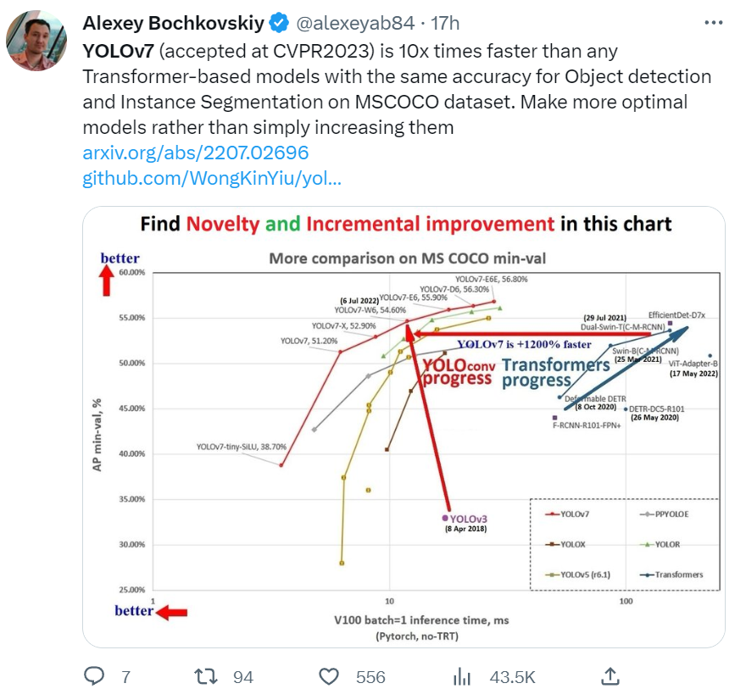Click the 556 likes count
The width and height of the screenshot is (746, 700).
point(370,677)
